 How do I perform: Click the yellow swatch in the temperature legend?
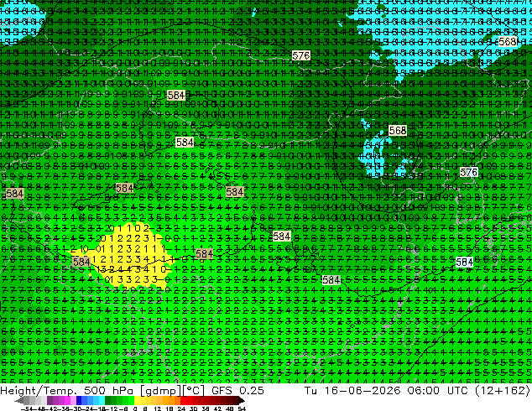pos(137,401)
